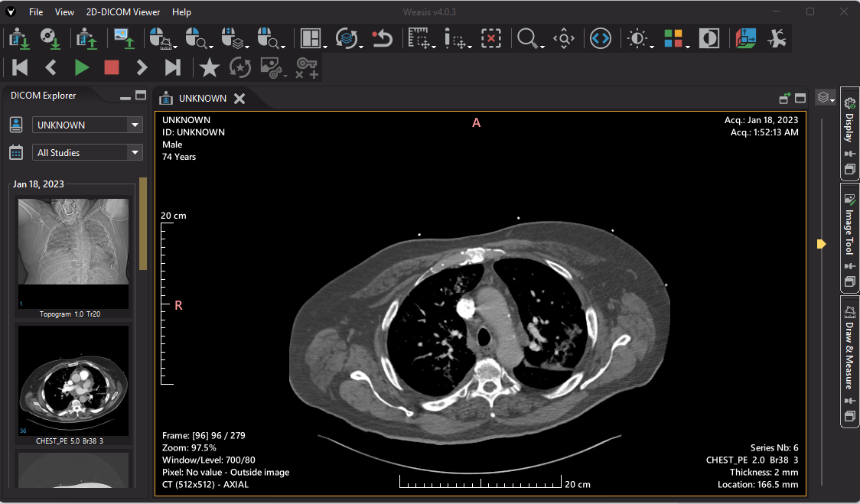
Task: Click the import DICOM from CD icon
Action: (50, 39)
